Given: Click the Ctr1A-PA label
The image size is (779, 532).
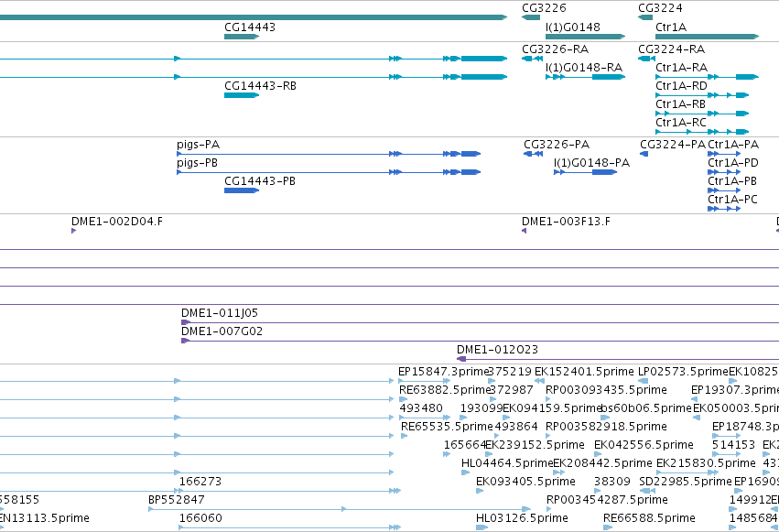Looking at the screenshot, I should pos(733,145).
